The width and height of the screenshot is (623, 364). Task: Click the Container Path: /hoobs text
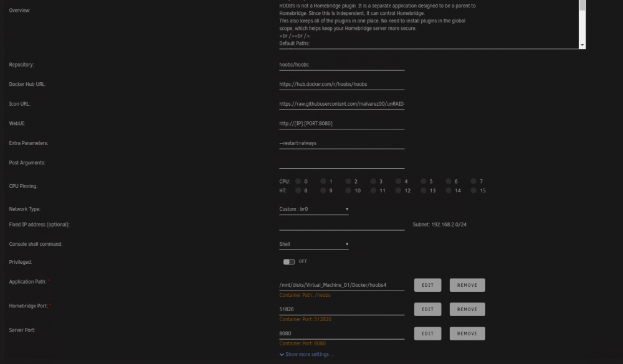pyautogui.click(x=305, y=295)
